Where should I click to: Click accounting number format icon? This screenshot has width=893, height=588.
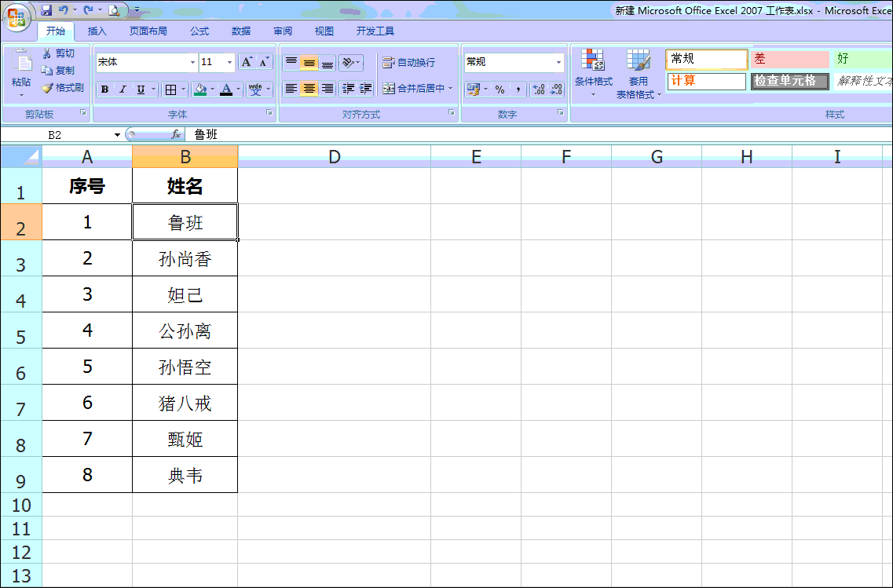tap(473, 89)
